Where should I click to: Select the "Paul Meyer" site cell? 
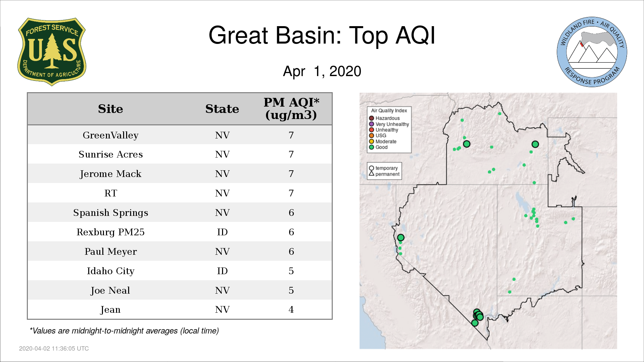click(x=110, y=251)
